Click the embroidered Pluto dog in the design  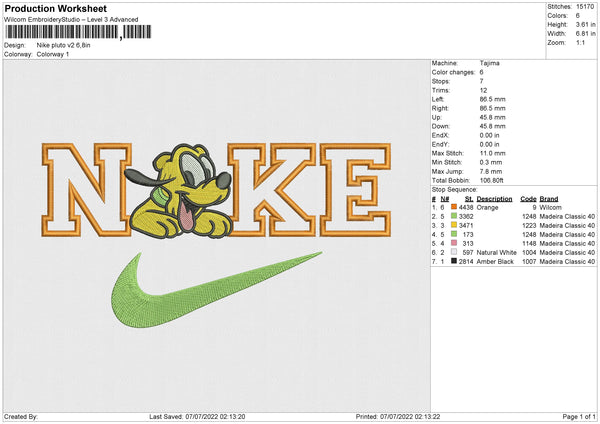pos(178,191)
